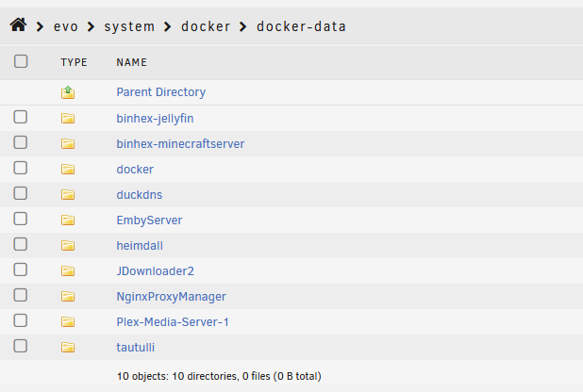Screen dimensions: 583x392
Task: Click folder icon for duckdns
Action: tap(68, 195)
